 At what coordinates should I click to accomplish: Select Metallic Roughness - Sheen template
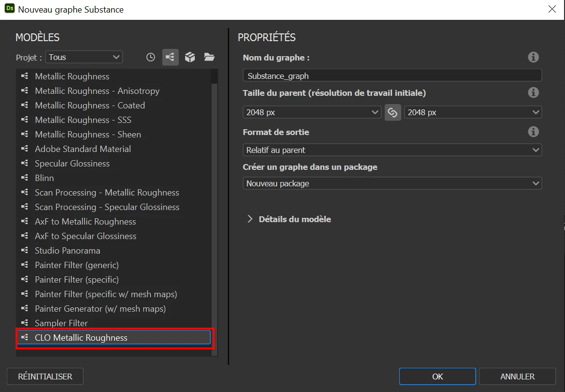click(x=113, y=134)
